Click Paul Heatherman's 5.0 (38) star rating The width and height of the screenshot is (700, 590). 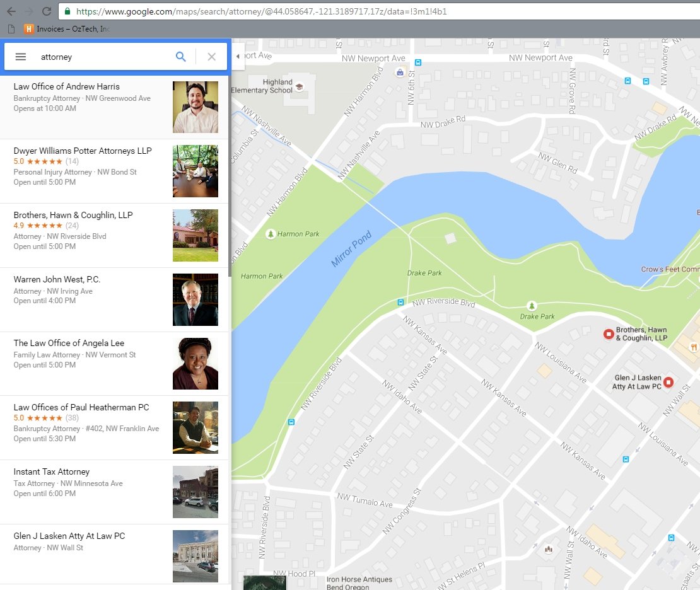[x=46, y=418]
